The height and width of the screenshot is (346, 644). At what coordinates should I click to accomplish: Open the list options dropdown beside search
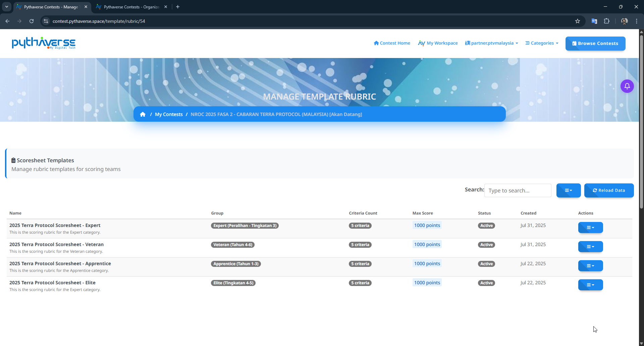[569, 190]
